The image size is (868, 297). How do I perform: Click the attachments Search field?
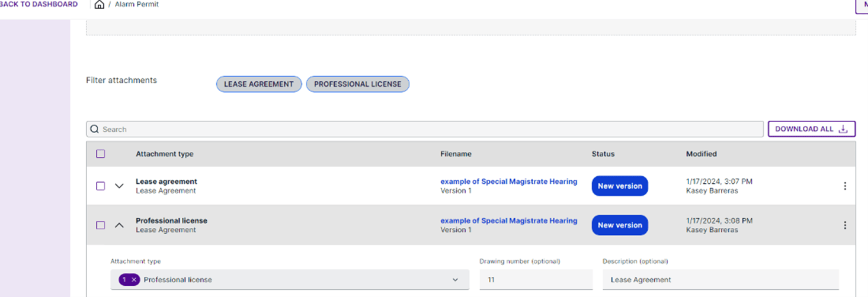(425, 129)
